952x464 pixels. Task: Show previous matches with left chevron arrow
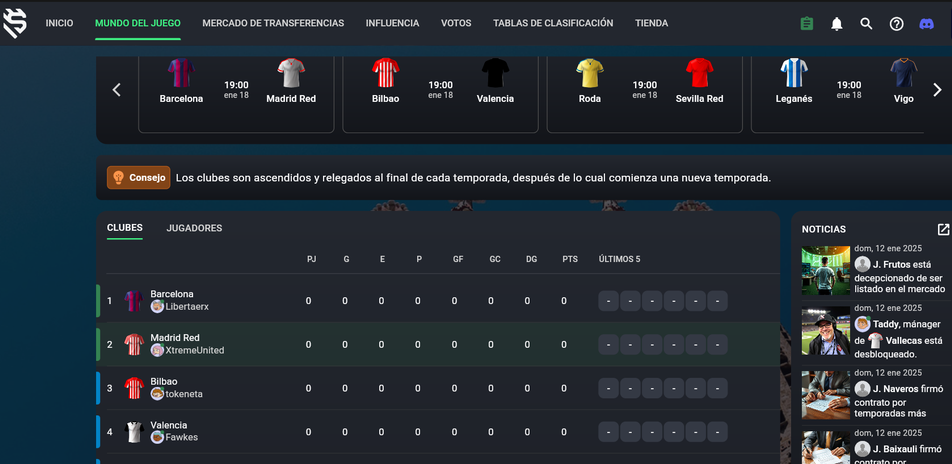point(117,90)
